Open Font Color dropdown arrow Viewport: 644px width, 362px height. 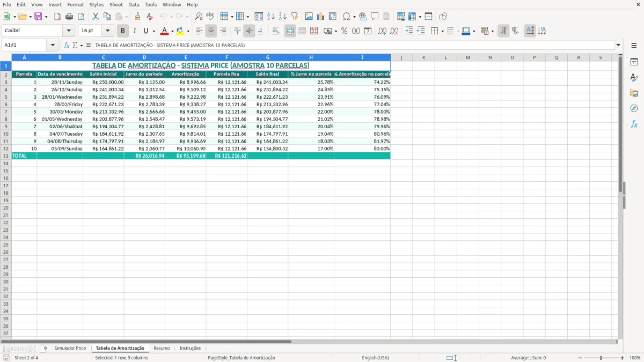[172, 31]
